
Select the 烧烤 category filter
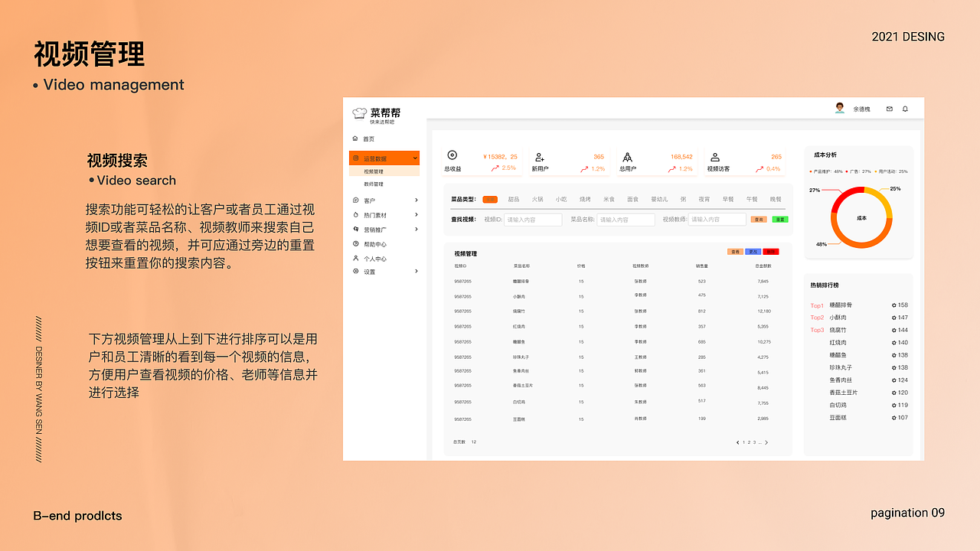click(x=584, y=200)
